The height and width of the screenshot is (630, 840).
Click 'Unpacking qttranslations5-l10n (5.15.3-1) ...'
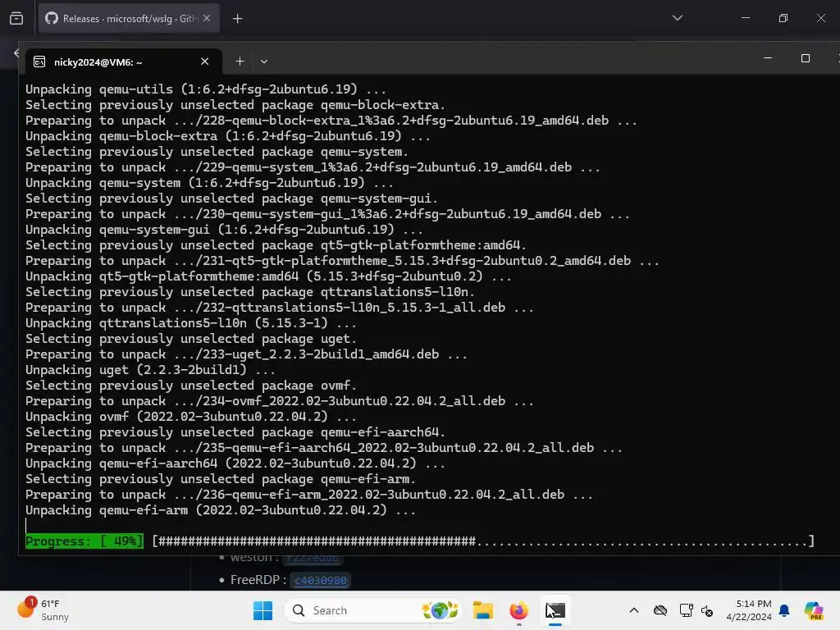tap(190, 323)
